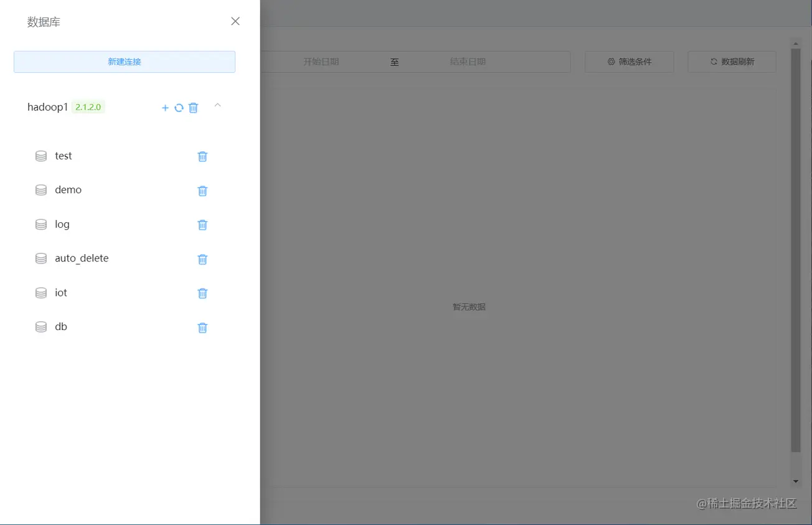Click the vertical scrollbar thumb
The width and height of the screenshot is (812, 525).
[x=795, y=250]
